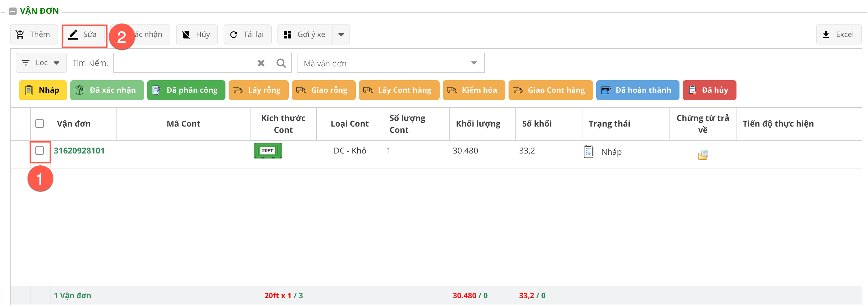This screenshot has height=307, width=868.
Task: Select the Đã hoàn thành status tab
Action: point(637,90)
